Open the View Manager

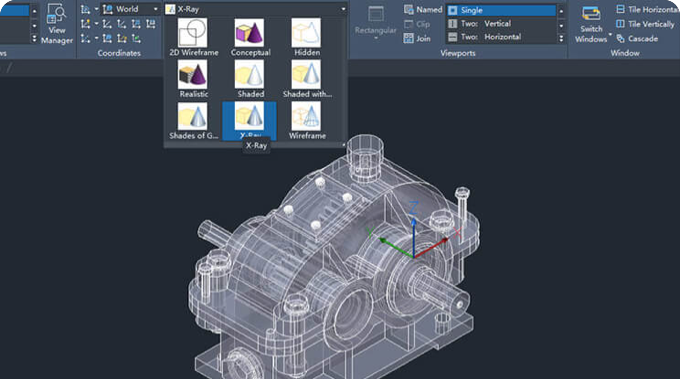click(x=56, y=24)
